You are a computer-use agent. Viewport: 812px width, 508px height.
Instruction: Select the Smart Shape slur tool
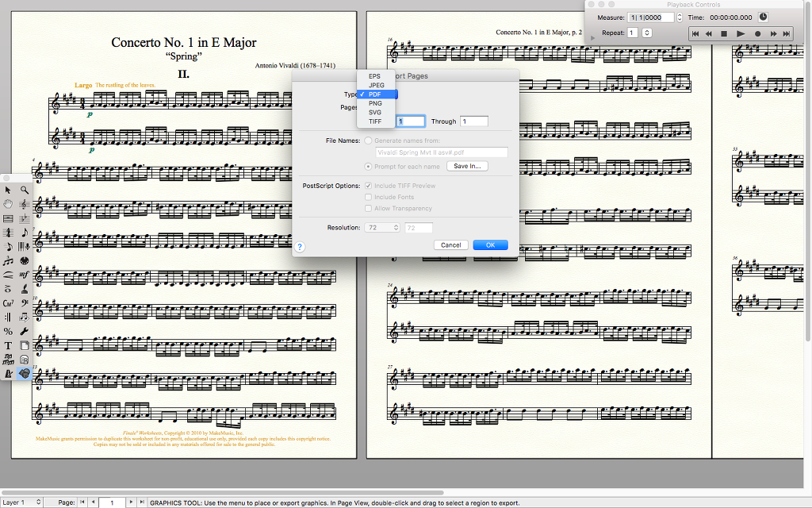pos(8,275)
